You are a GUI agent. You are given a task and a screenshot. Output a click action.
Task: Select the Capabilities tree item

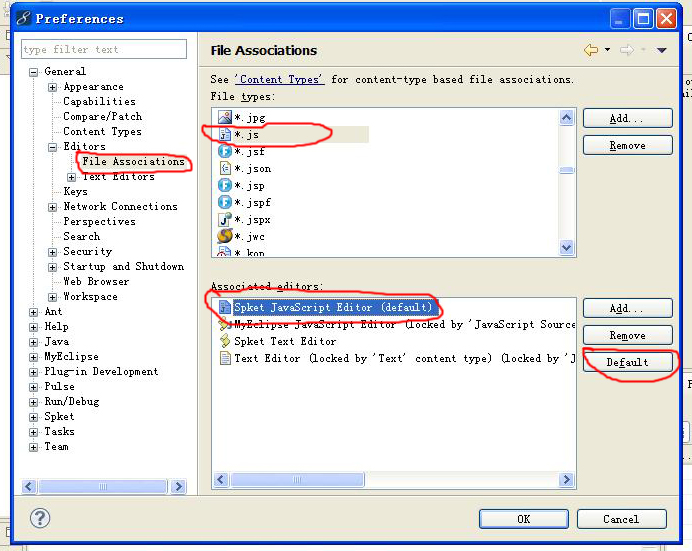tap(99, 101)
